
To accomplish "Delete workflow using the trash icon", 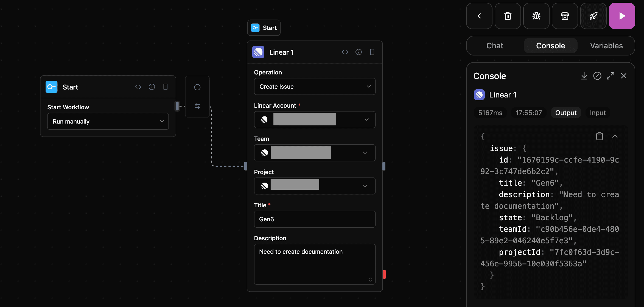I will coord(507,16).
